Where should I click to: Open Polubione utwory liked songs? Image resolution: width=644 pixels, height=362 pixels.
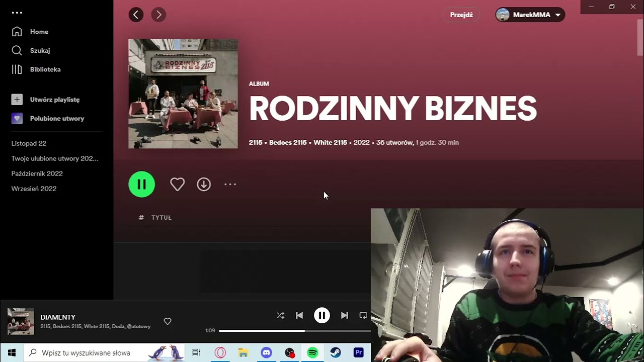tap(48, 119)
